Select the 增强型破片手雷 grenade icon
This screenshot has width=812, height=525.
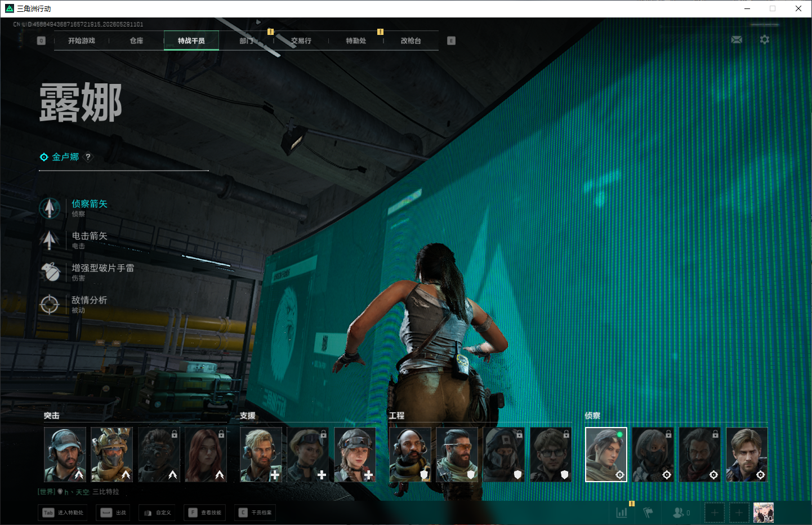click(50, 272)
